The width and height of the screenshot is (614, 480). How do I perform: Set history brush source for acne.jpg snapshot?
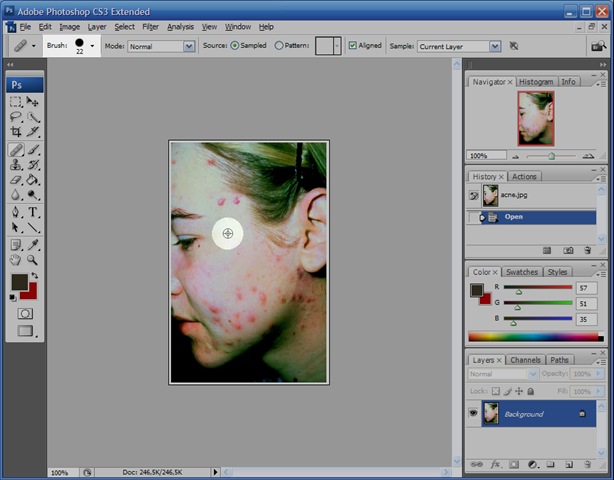473,195
